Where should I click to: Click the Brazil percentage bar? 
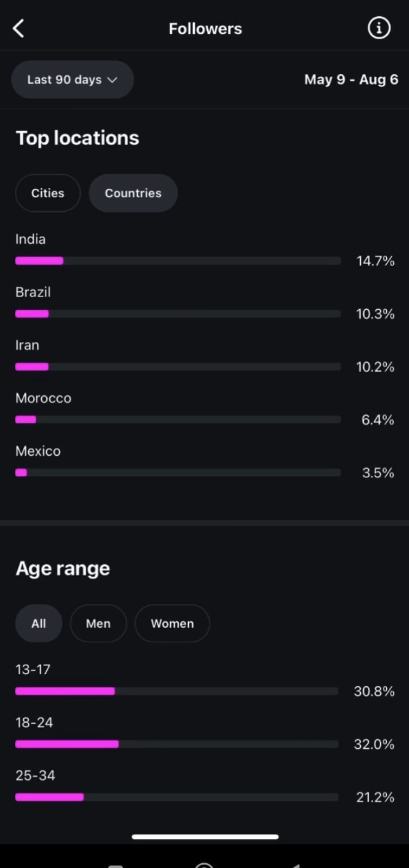[177, 314]
